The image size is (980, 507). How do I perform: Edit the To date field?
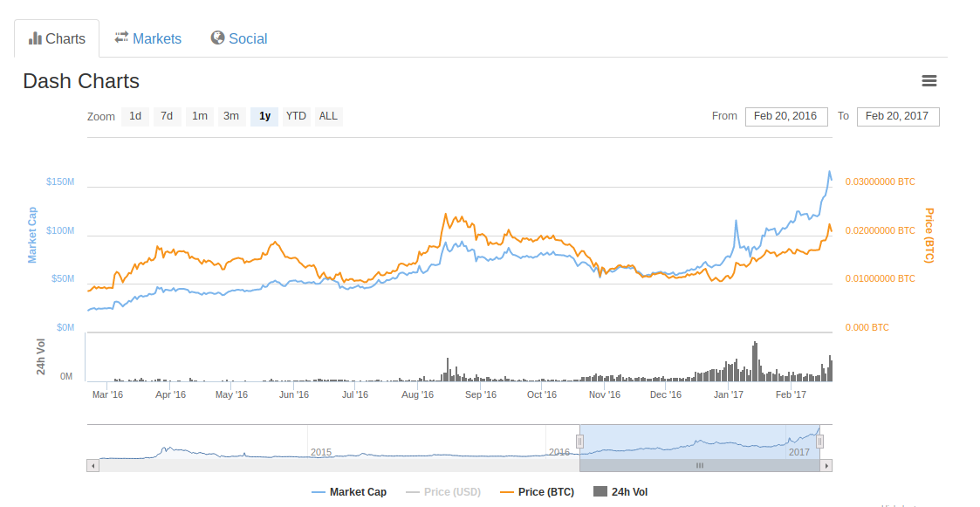click(898, 116)
